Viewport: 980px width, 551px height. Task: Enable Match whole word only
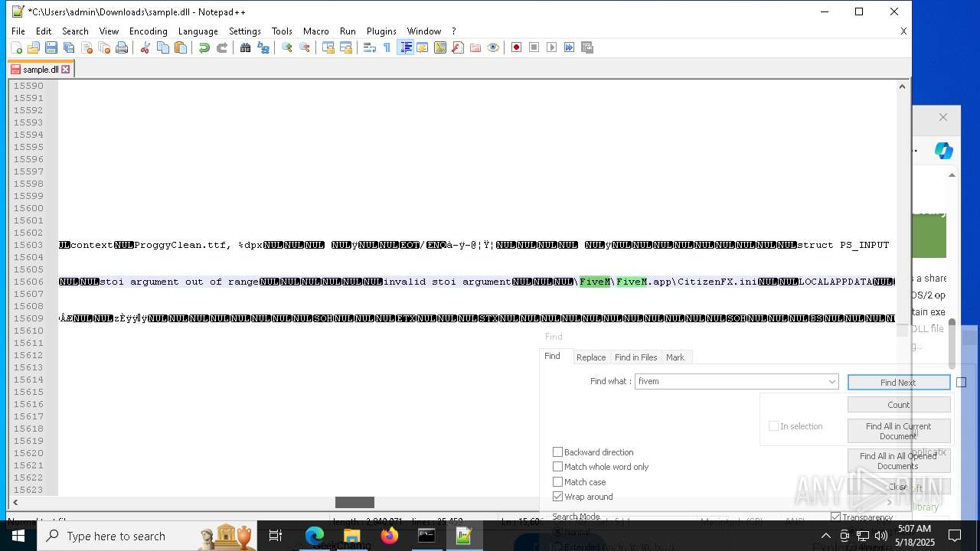(558, 467)
